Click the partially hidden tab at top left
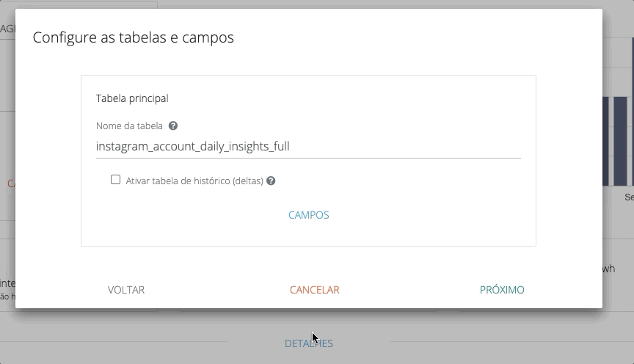The width and height of the screenshot is (634, 364). coord(7,28)
